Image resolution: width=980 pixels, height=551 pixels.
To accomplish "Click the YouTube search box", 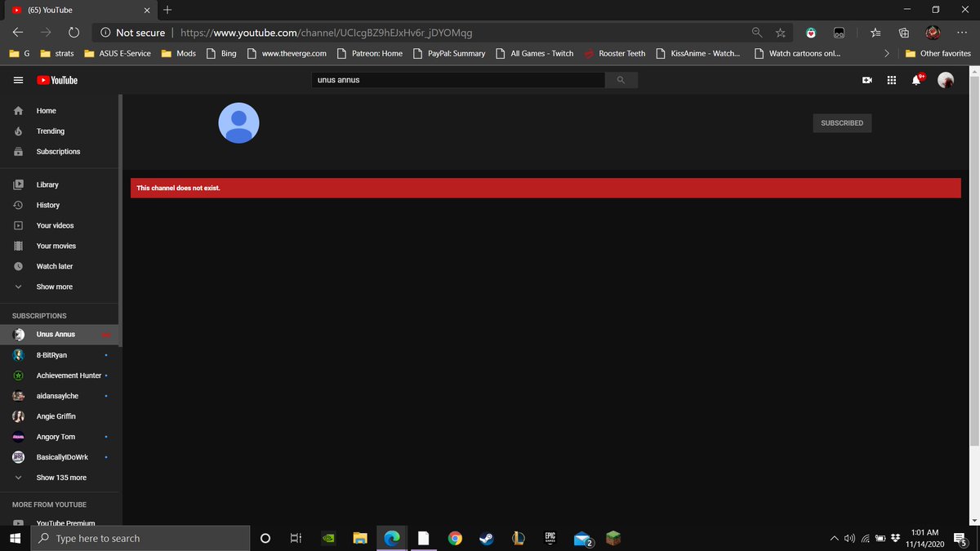I will [x=458, y=80].
